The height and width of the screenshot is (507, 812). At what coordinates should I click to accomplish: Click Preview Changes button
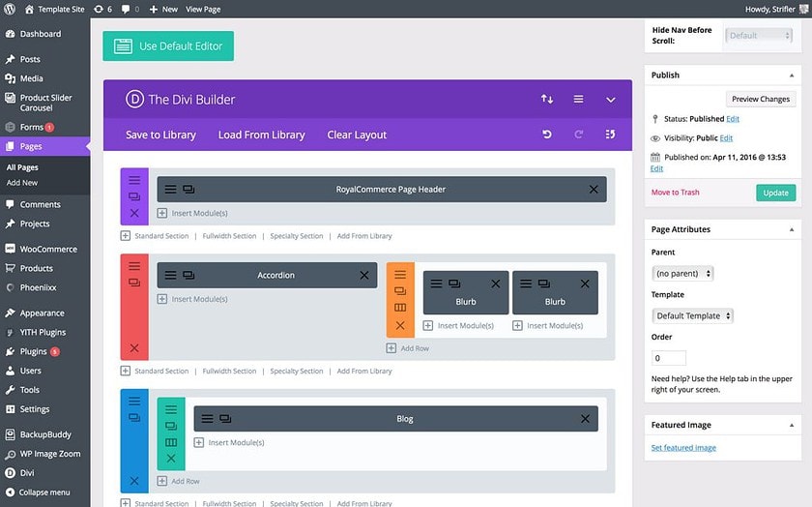coord(761,99)
